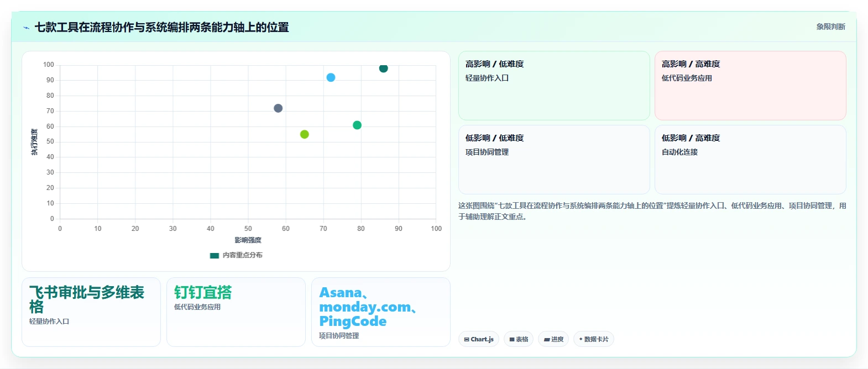Viewport: 868px width, 369px height.
Task: Click the 飞书审批与多维表格 card heading
Action: (x=87, y=299)
